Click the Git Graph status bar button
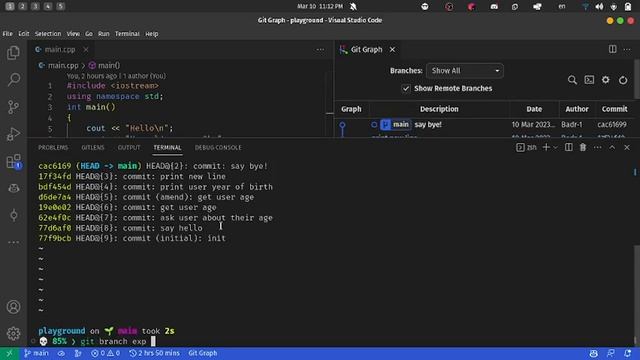This screenshot has height=360, width=640. pos(202,353)
